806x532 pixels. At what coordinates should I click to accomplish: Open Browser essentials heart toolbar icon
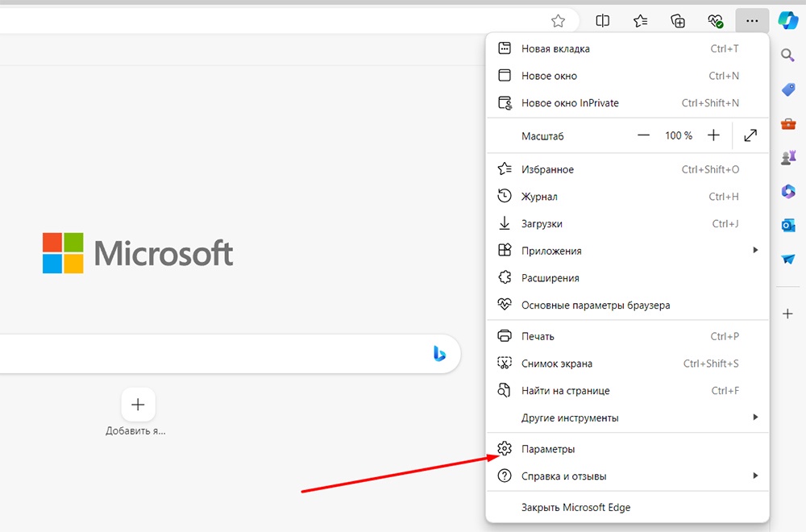click(x=715, y=21)
